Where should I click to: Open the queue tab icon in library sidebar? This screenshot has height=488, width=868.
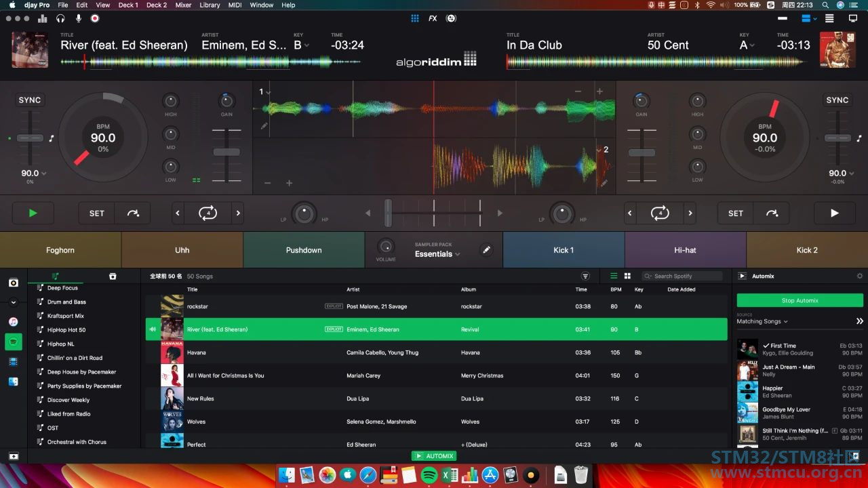coord(113,276)
